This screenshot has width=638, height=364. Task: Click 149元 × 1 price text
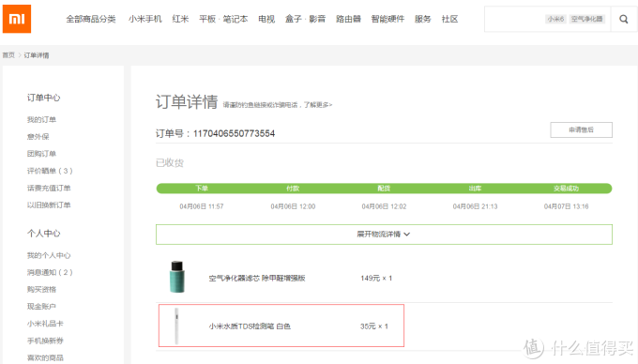click(376, 279)
